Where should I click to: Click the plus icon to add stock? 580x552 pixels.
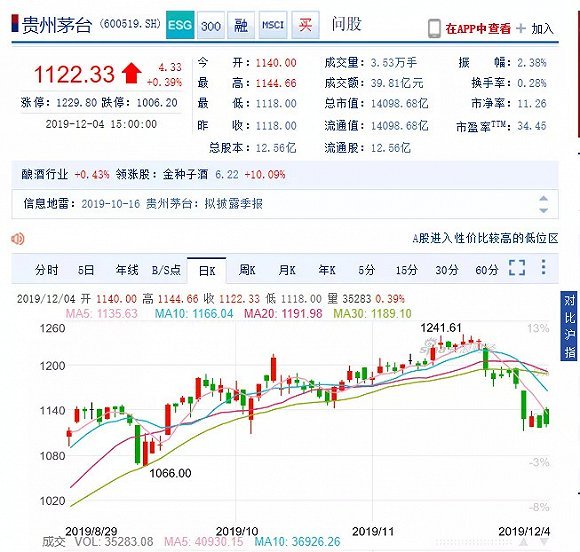point(520,28)
